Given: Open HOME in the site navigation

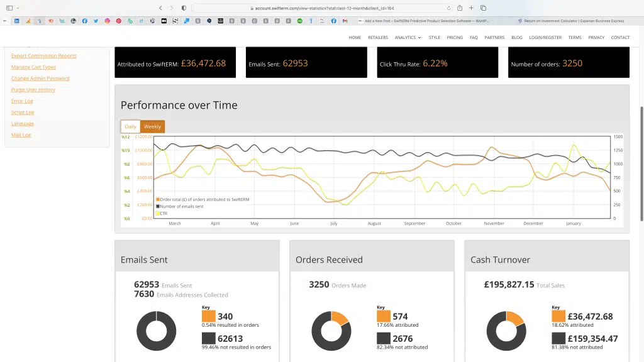Looking at the screenshot, I should point(355,37).
